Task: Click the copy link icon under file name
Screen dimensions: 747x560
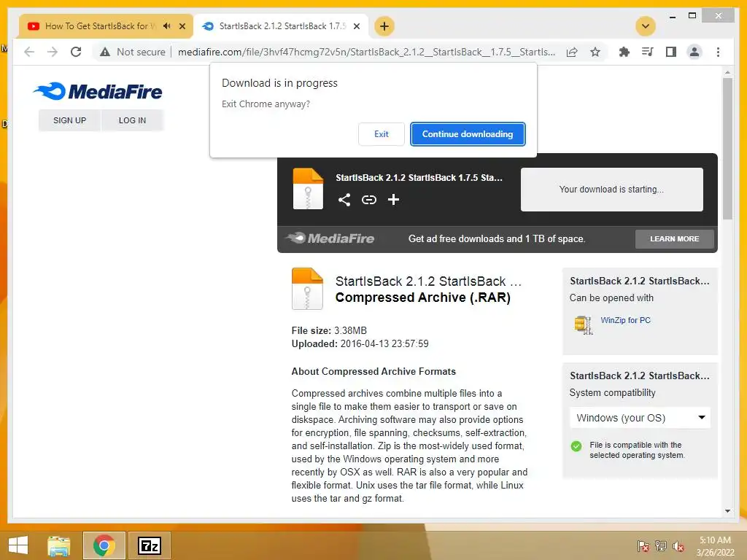Action: (x=368, y=200)
